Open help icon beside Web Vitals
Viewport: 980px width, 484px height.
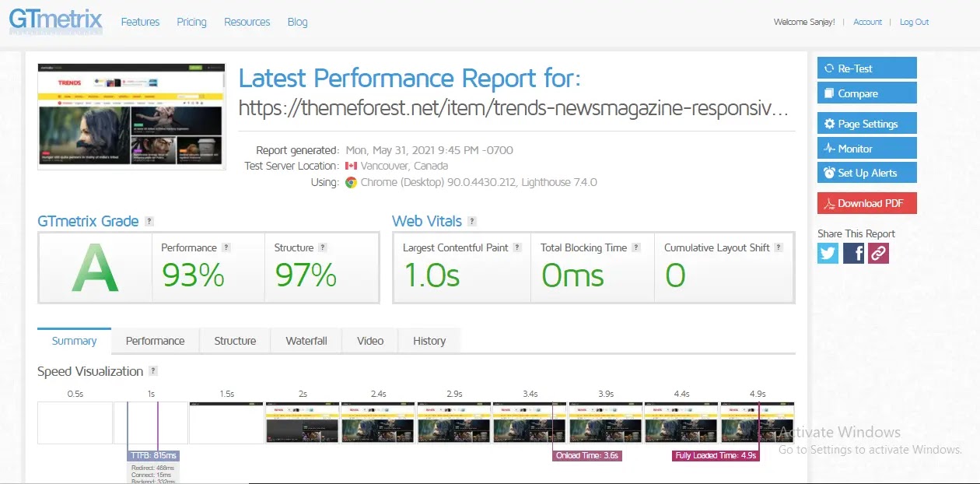click(x=472, y=222)
